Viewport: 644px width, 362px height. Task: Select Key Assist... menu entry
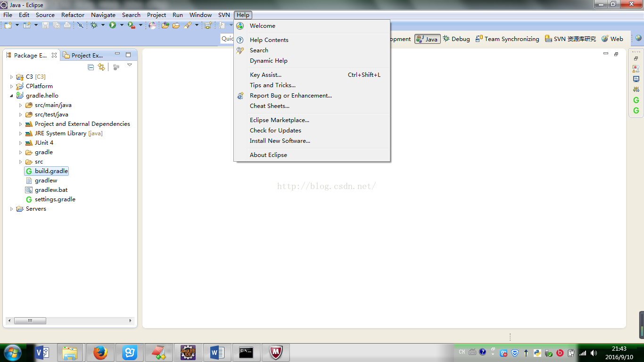coord(312,75)
